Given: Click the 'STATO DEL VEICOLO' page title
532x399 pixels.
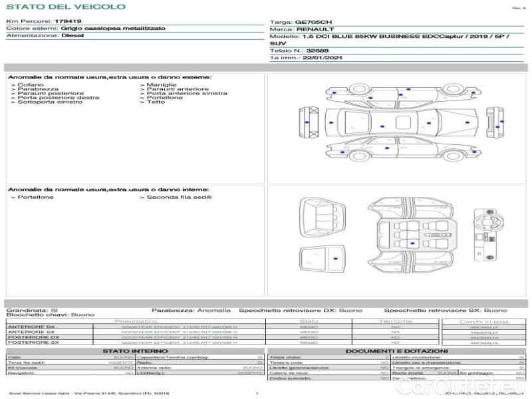Looking at the screenshot, I should [66, 7].
